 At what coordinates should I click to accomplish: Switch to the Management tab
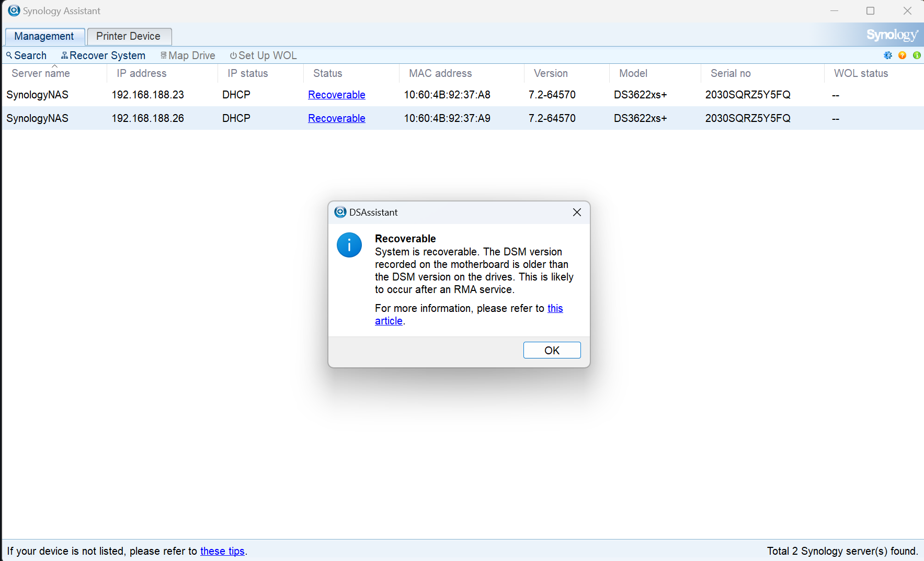coord(44,36)
